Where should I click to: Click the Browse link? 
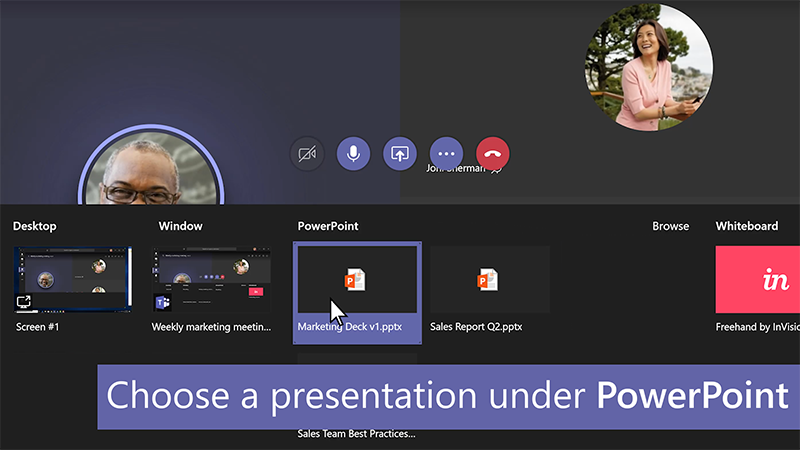tap(670, 226)
